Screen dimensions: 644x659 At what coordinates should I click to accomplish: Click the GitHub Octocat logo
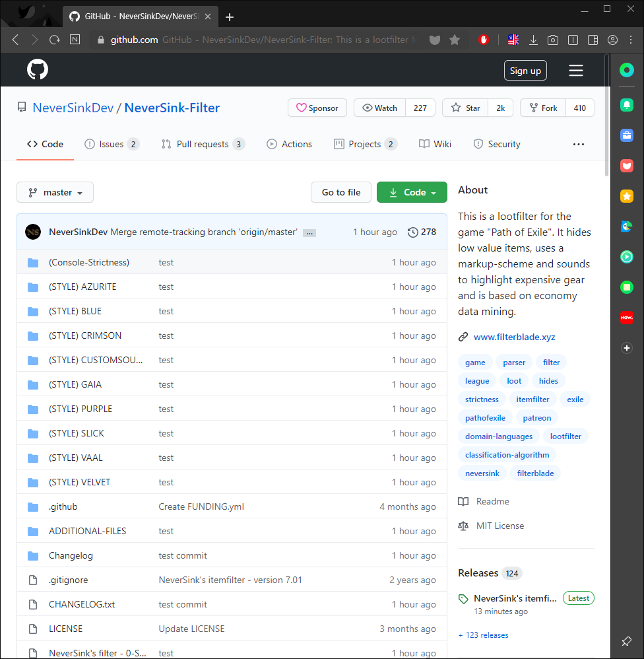tap(38, 69)
